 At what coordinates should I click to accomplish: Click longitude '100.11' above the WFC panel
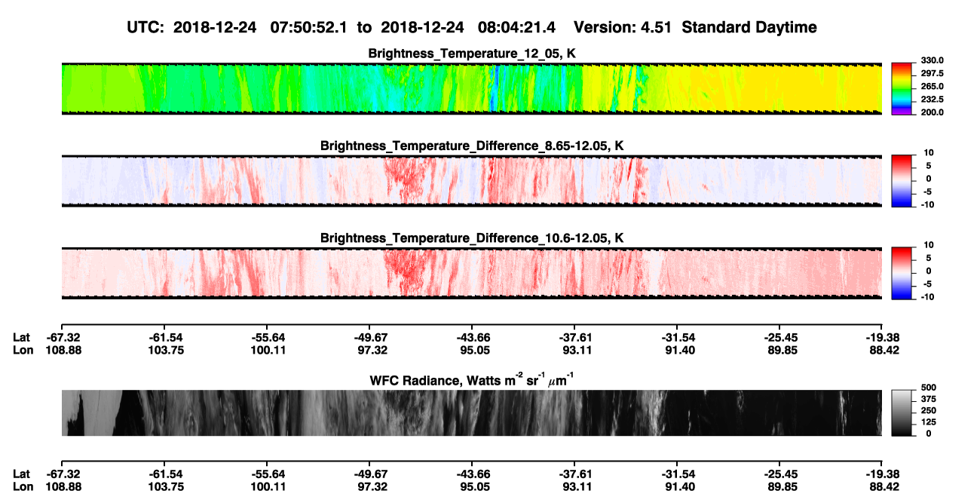267,350
